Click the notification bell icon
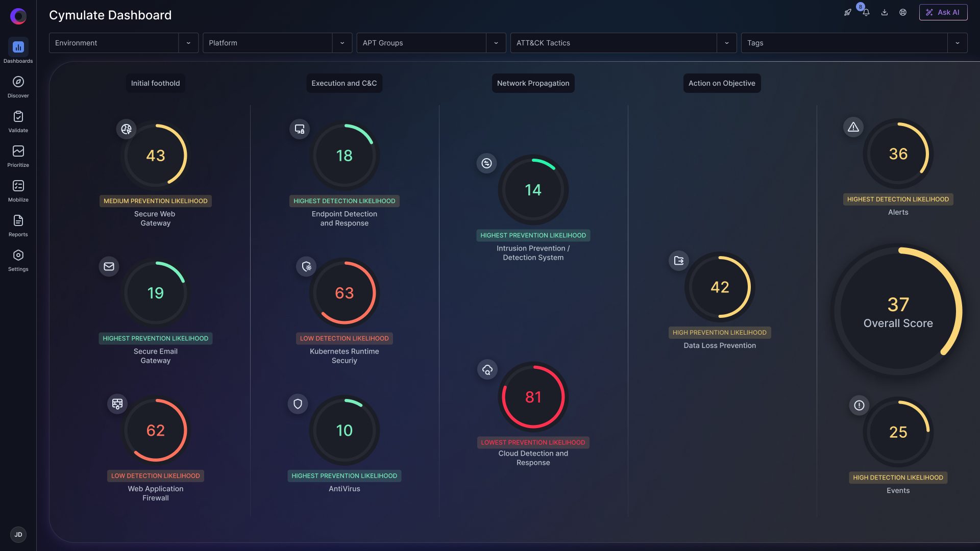This screenshot has width=980, height=551. [866, 13]
